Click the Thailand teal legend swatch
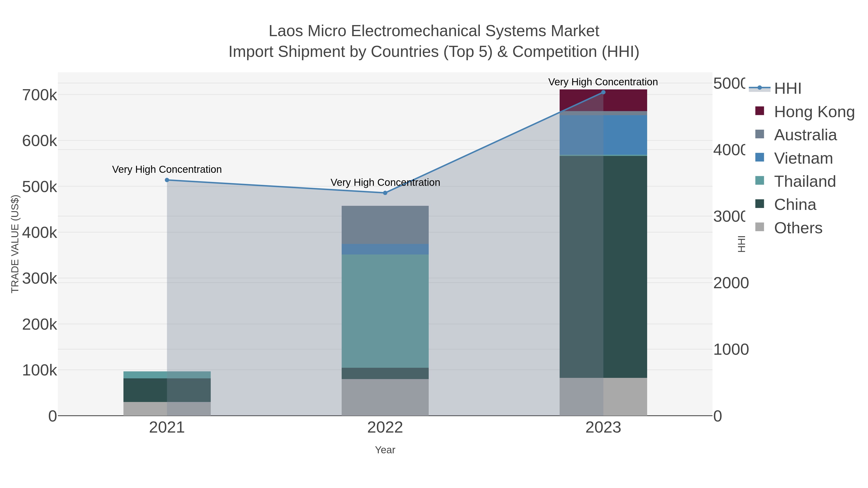 click(760, 180)
